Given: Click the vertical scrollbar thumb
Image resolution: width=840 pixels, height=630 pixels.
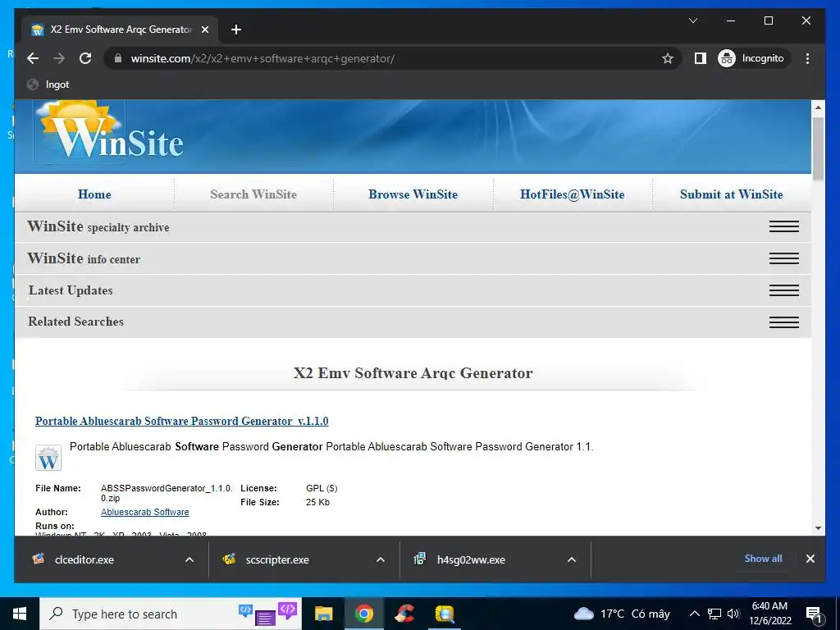Looking at the screenshot, I should click(x=818, y=148).
